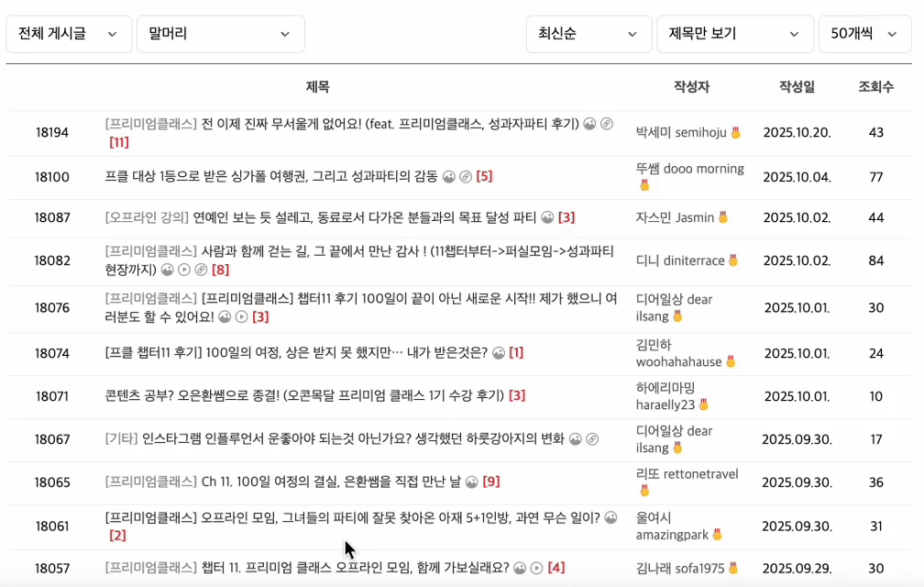Viewport: 924px width, 587px height.
Task: Click the video play icon on post 18057
Action: coord(536,568)
